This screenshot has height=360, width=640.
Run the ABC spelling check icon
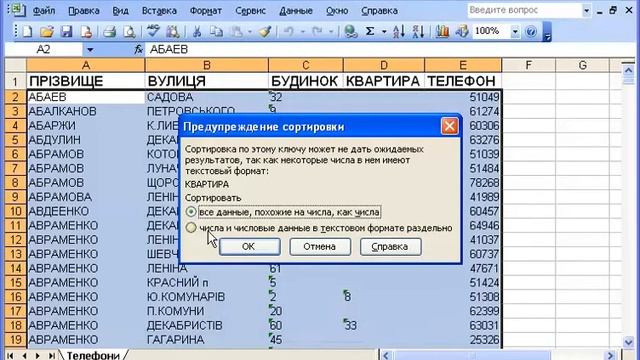[153, 31]
